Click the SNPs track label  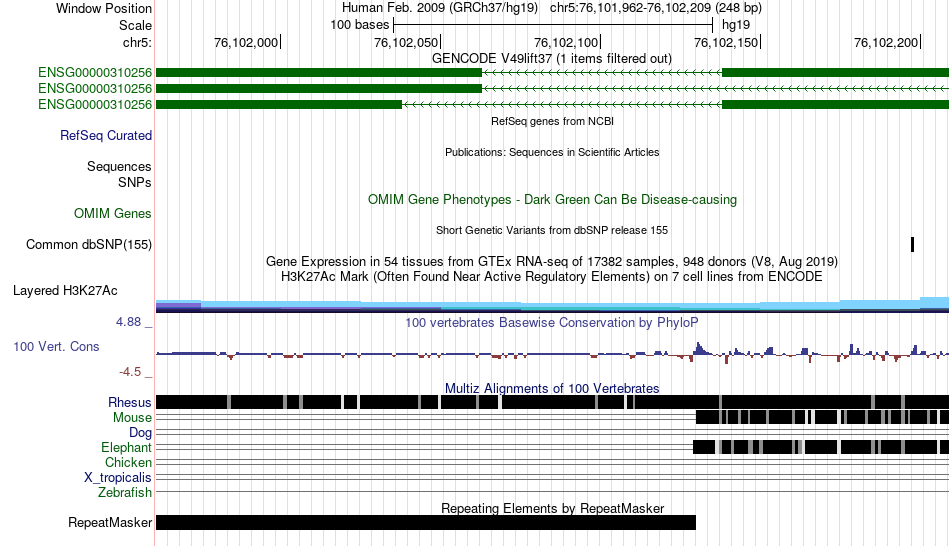(x=135, y=182)
